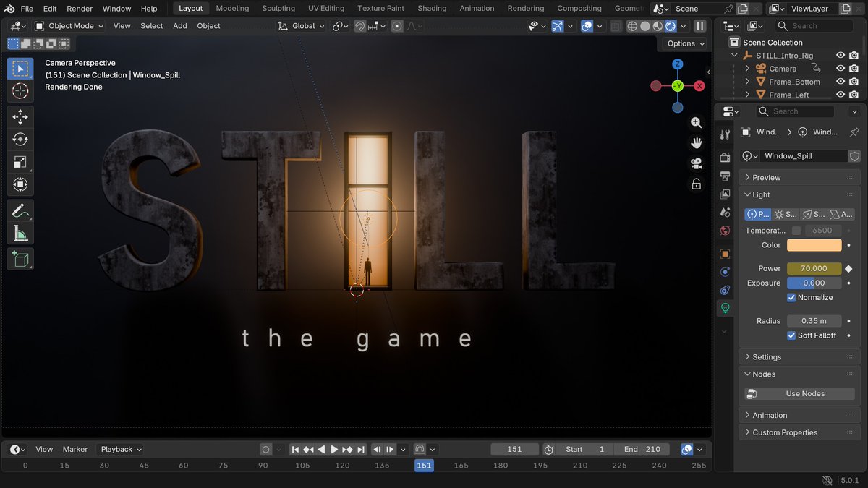The height and width of the screenshot is (488, 868).
Task: Uncheck the Normalize checkbox
Action: (791, 298)
